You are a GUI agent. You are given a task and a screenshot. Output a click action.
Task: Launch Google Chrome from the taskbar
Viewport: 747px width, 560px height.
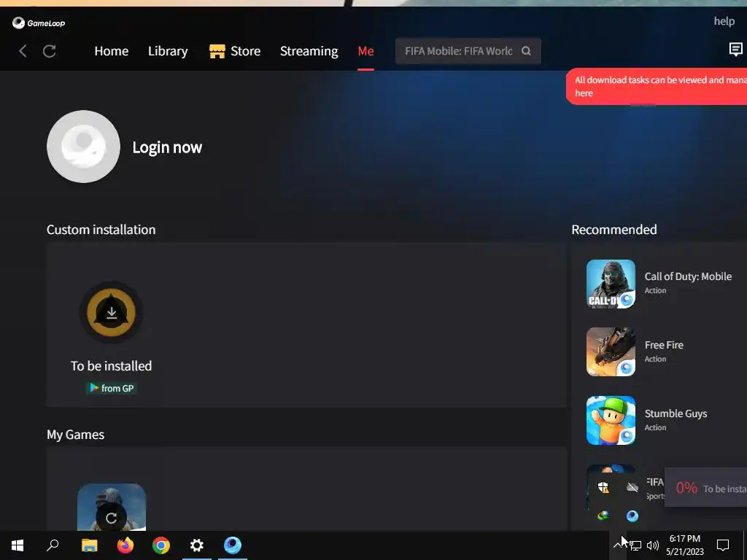(x=161, y=545)
